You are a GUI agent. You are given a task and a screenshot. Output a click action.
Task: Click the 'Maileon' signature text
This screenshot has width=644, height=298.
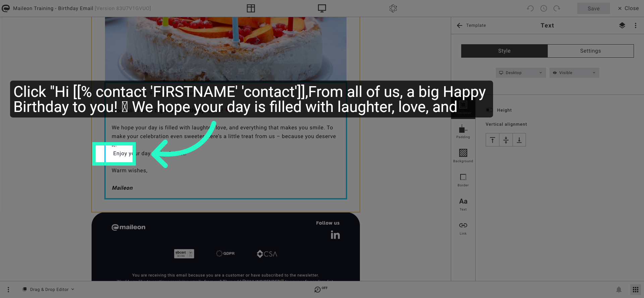[122, 188]
